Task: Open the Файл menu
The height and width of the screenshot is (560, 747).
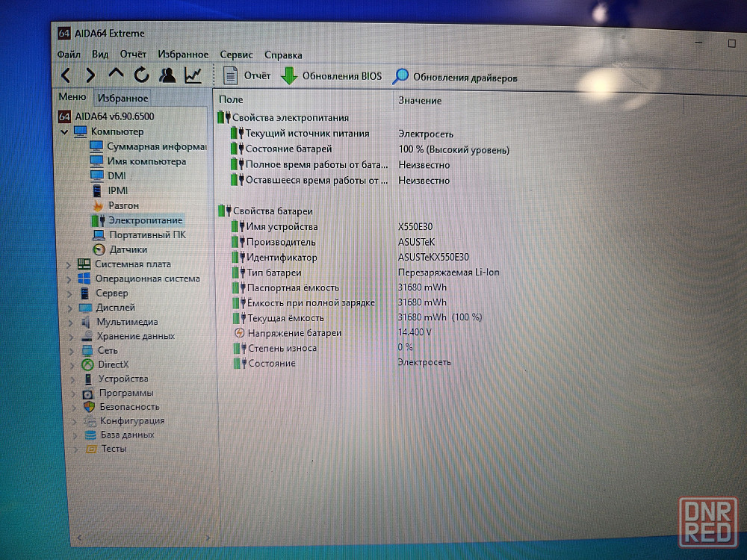Action: point(69,55)
